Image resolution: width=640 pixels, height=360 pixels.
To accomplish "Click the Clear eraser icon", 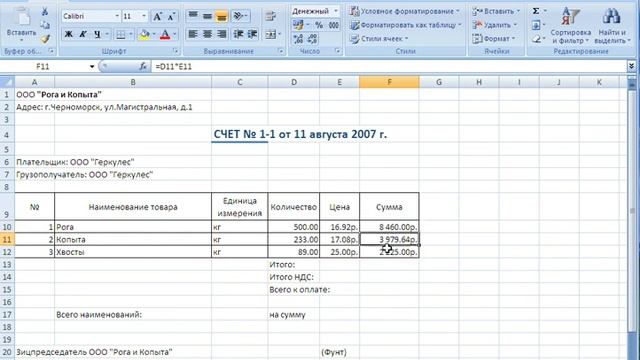I will 536,39.
